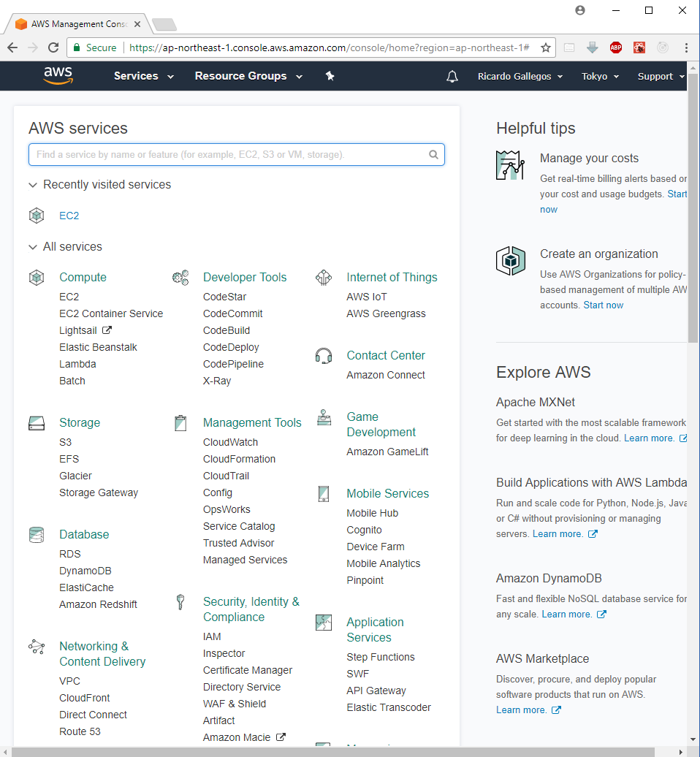This screenshot has width=700, height=757.
Task: Open the Chrome three-dot menu
Action: point(686,47)
